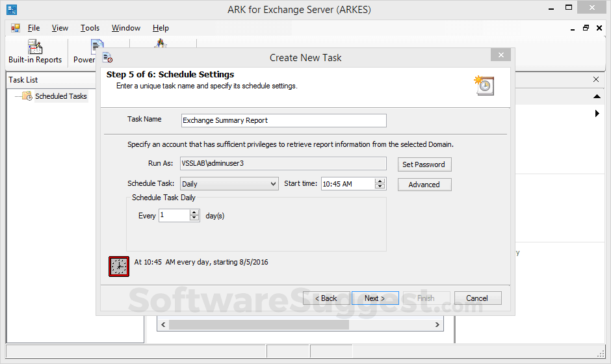Click the Run As account field
Screen dimensions: 611x364
coord(283,163)
